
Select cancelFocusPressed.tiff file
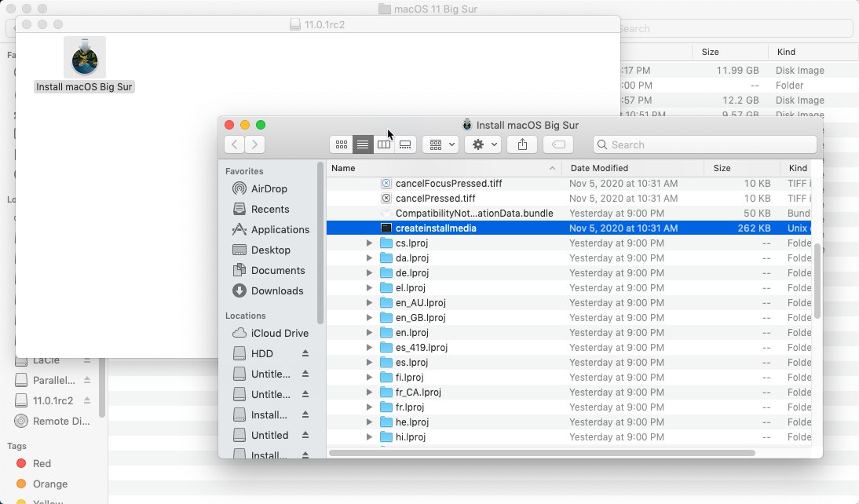point(568,184)
